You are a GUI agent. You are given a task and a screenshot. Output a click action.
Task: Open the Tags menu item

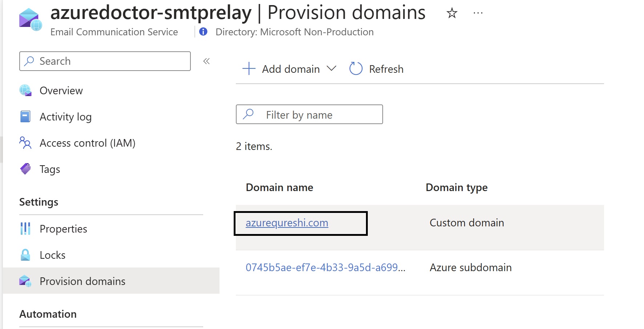[x=50, y=169]
